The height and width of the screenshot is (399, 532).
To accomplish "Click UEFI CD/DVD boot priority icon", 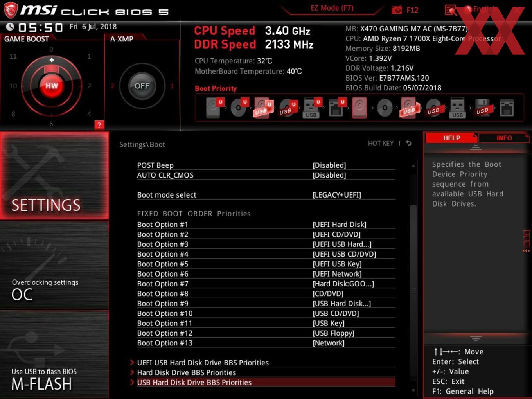I will click(x=239, y=108).
